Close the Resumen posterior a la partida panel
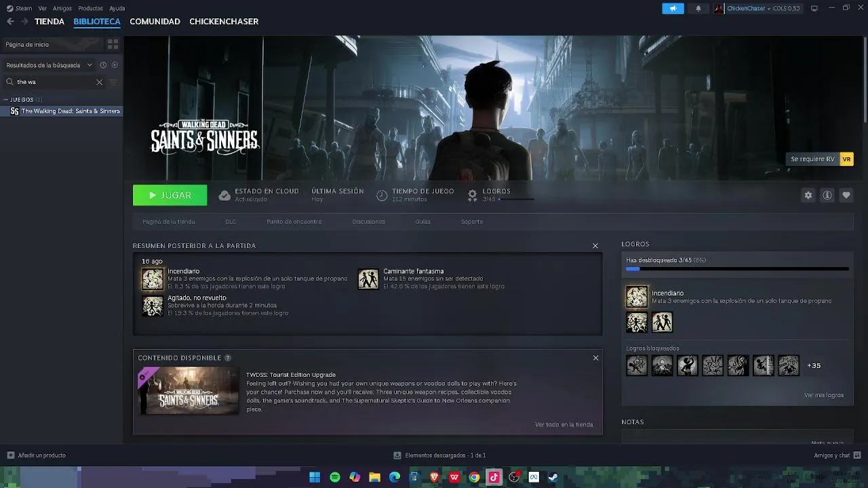Screen dimensions: 868x488 [595, 246]
